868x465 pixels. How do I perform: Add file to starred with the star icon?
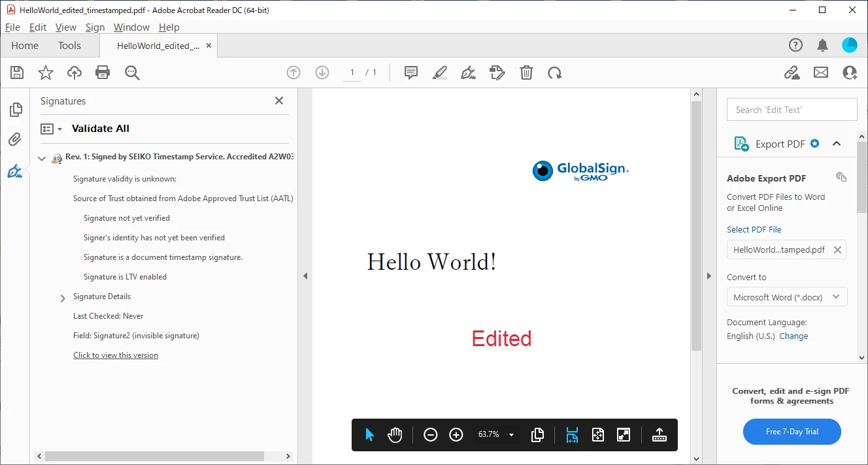[x=46, y=72]
